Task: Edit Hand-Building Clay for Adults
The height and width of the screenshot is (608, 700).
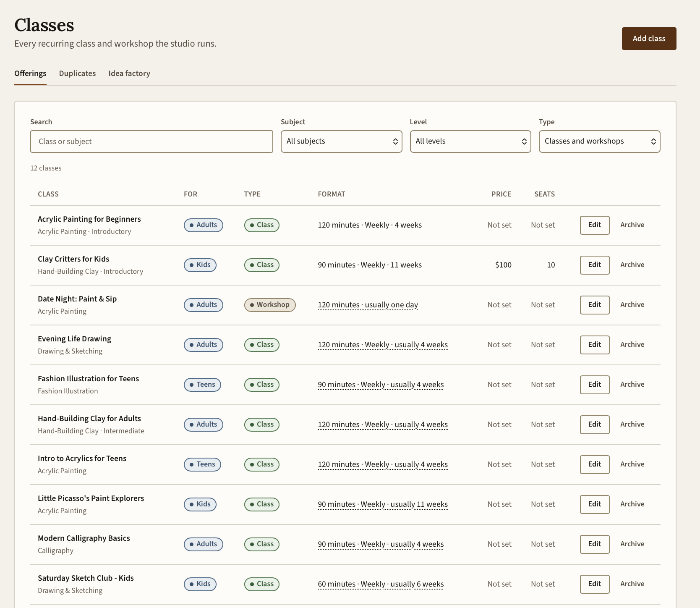Action: (x=595, y=425)
